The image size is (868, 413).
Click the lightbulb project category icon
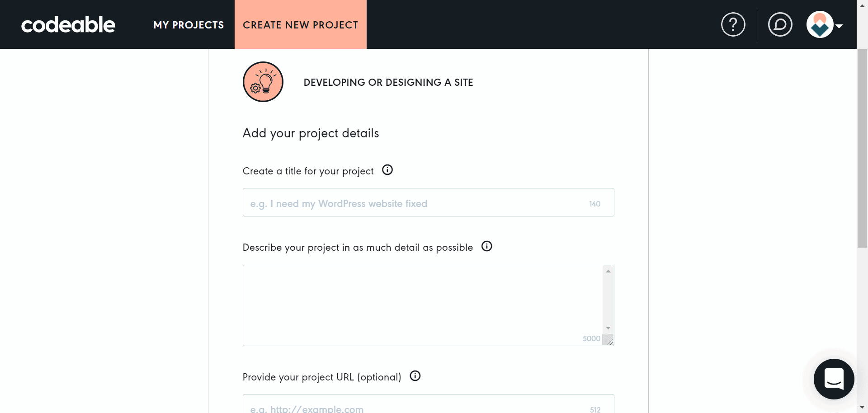(x=263, y=82)
